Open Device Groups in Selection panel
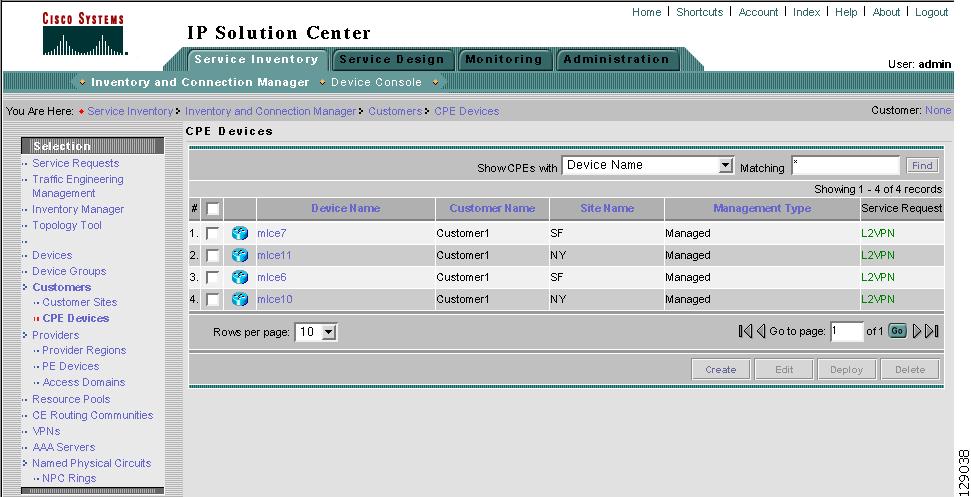 69,271
